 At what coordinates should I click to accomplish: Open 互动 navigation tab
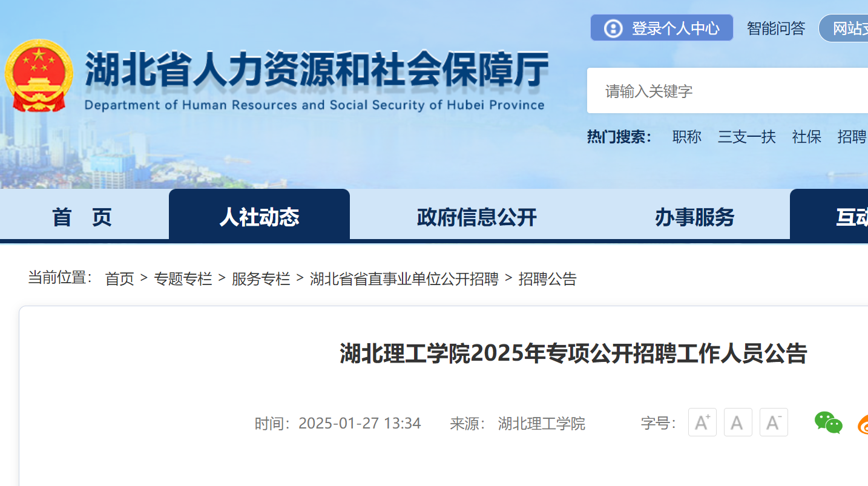pyautogui.click(x=829, y=215)
